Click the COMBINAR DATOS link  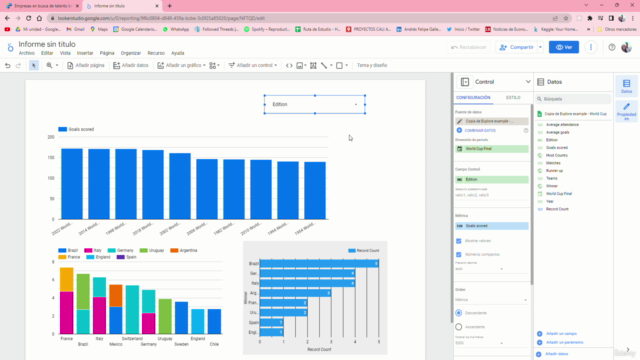[x=480, y=131]
